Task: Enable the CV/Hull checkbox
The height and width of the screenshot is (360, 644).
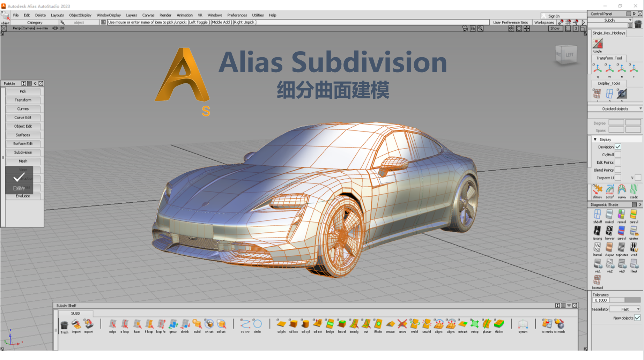Action: coord(618,155)
